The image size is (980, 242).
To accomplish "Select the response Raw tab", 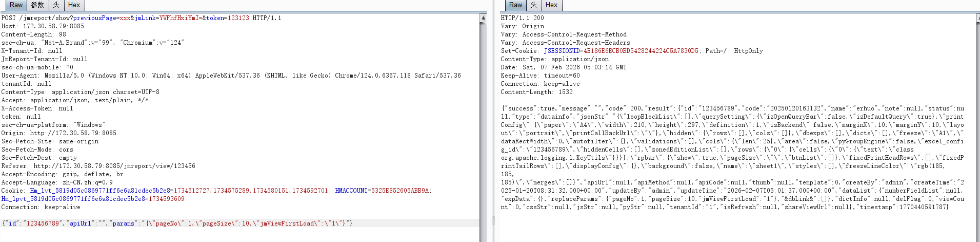I will [515, 5].
